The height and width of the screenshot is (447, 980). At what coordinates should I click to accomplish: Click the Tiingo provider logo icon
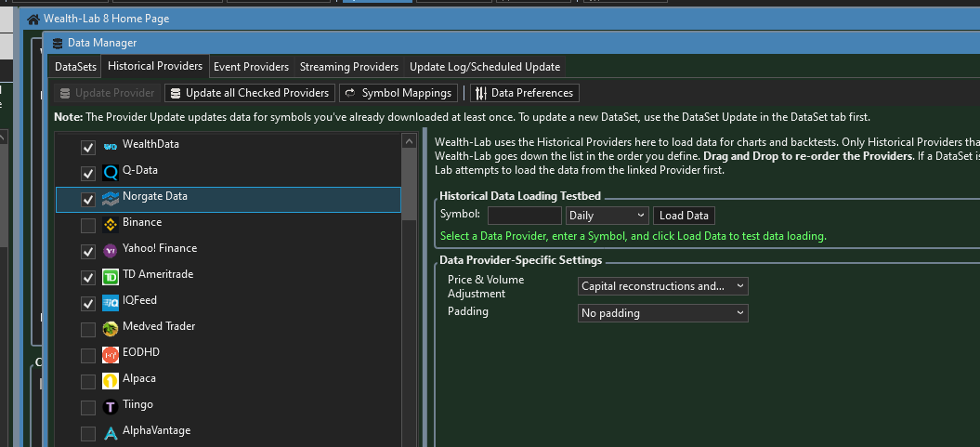(x=111, y=407)
